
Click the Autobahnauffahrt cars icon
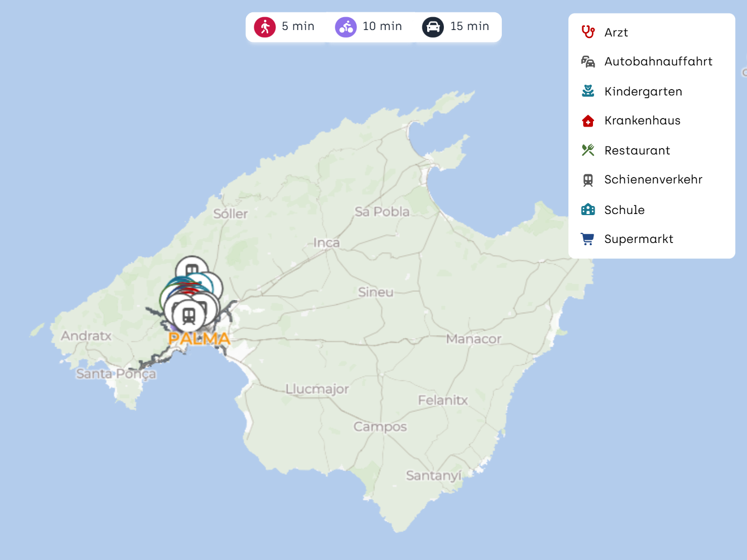588,62
